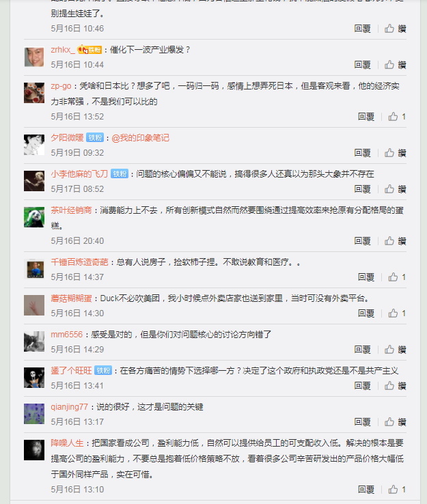This screenshot has height=504, width=427.
Task: Like the 夕阳微暖 comment
Action: click(x=395, y=153)
